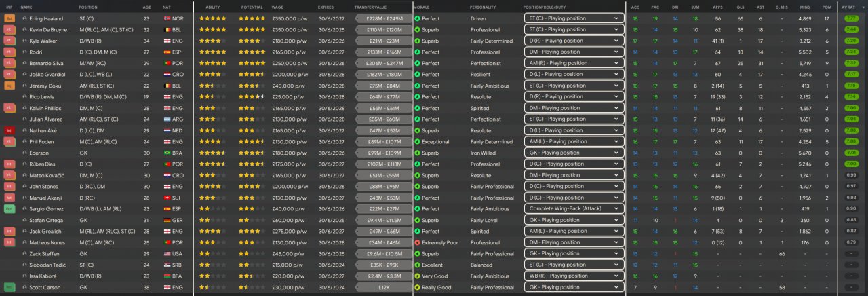The image size is (868, 296).
Task: Click Haaland's 7.77 average rating badge
Action: click(x=852, y=18)
